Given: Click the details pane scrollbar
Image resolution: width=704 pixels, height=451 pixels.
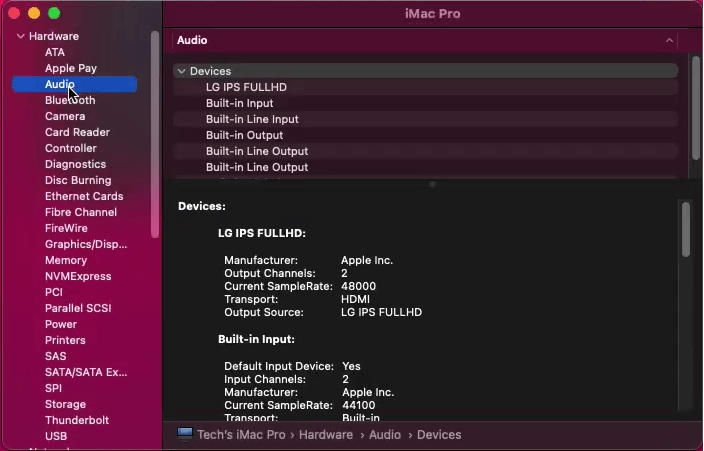Looking at the screenshot, I should click(686, 230).
